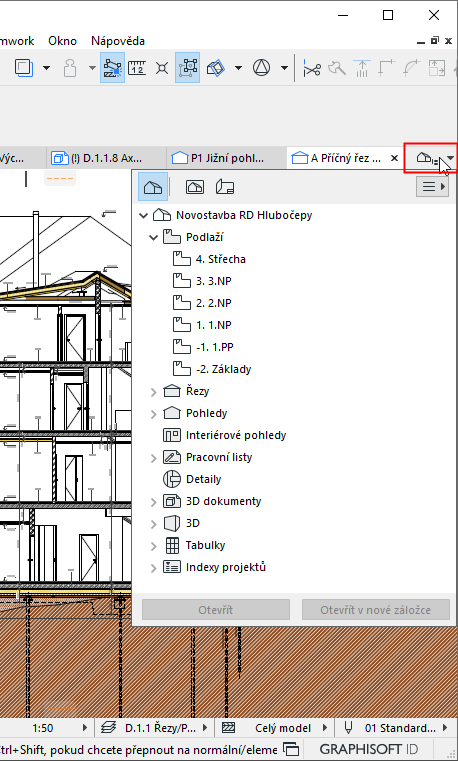This screenshot has width=458, height=761.
Task: Open the Nápověda menu
Action: coord(118,41)
